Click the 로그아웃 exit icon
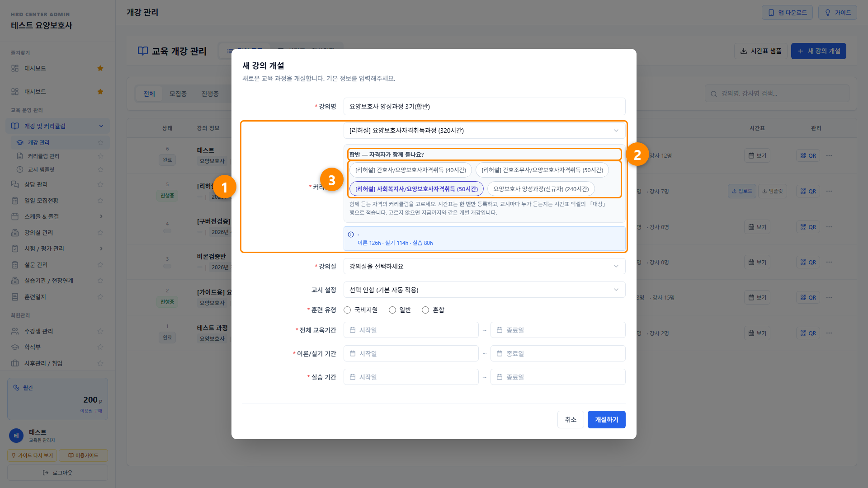The image size is (868, 488). click(46, 473)
